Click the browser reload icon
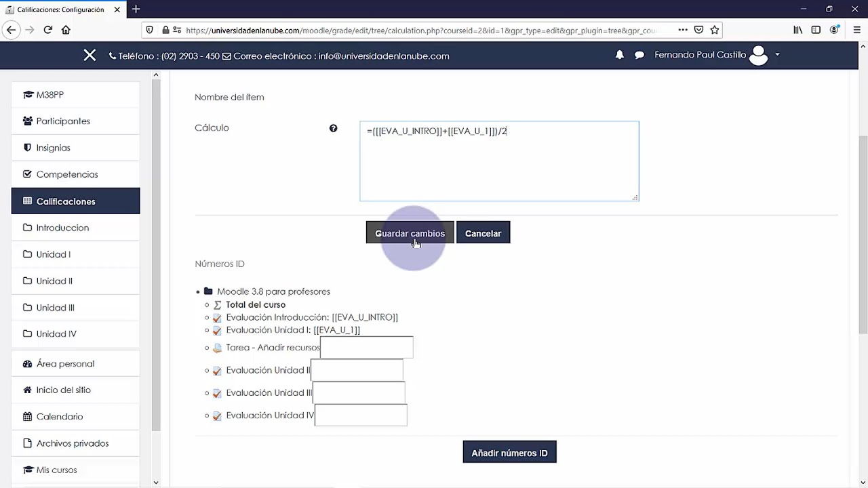 (x=48, y=30)
